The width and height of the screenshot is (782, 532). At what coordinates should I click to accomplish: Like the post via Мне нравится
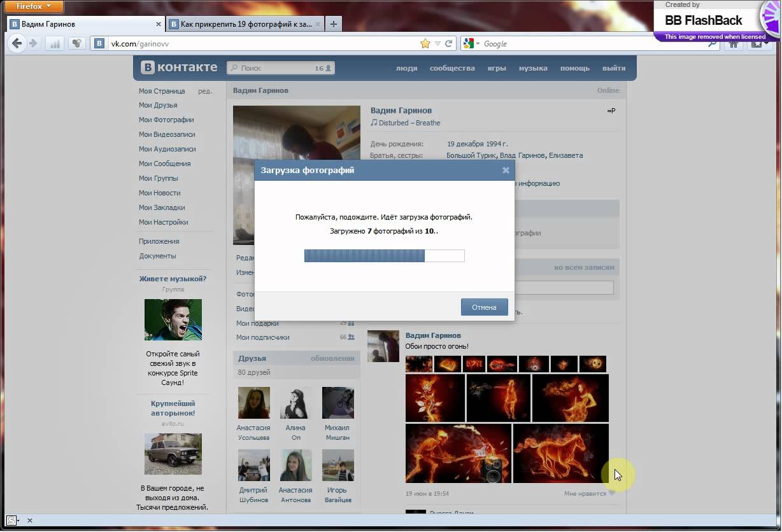(x=590, y=494)
